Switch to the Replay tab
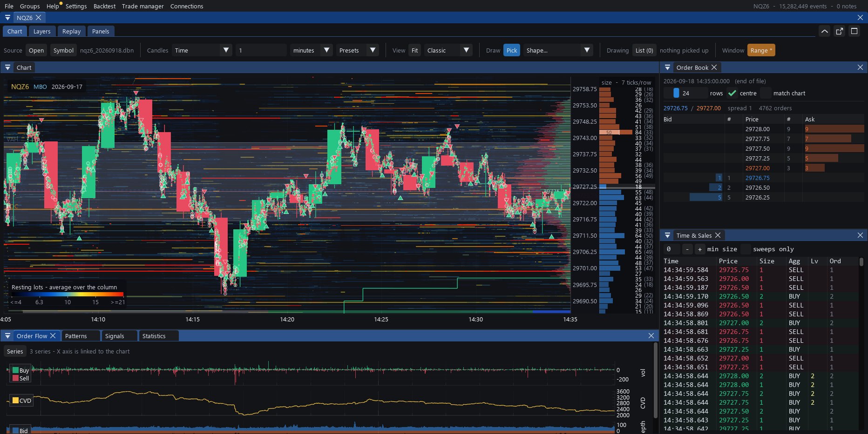The height and width of the screenshot is (434, 868). point(71,31)
